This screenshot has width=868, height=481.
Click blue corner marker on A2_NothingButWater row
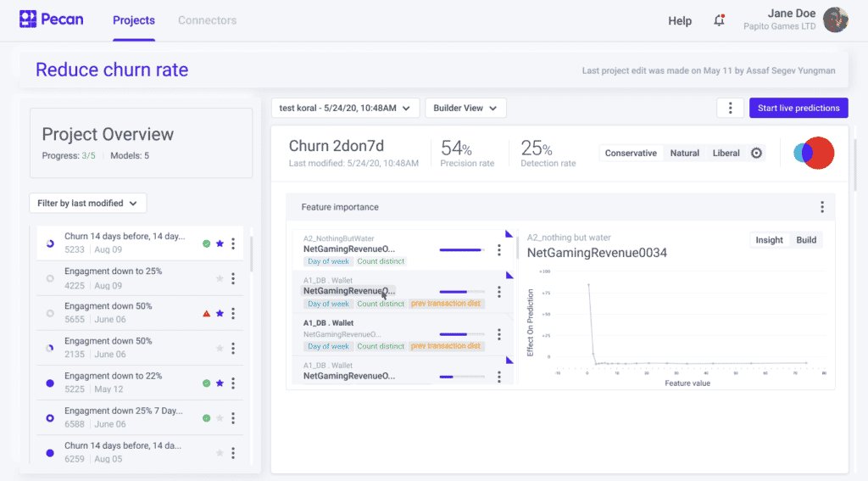509,234
